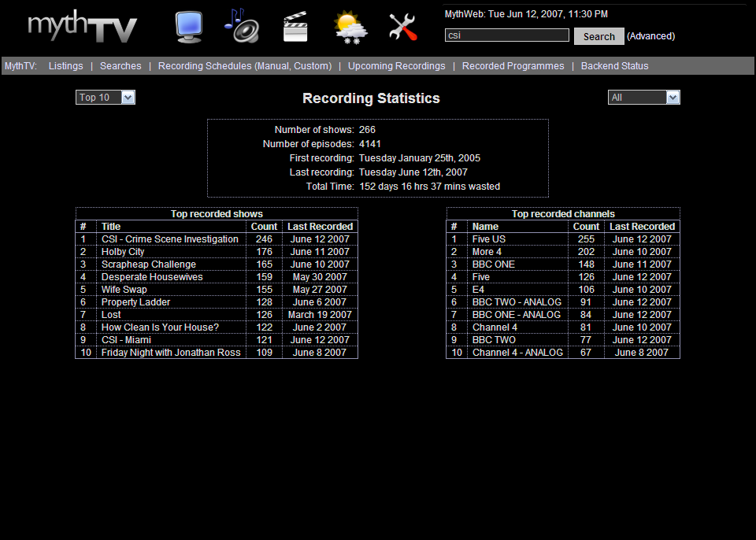The height and width of the screenshot is (540, 756).
Task: Open the music speaker icon section
Action: (x=242, y=25)
